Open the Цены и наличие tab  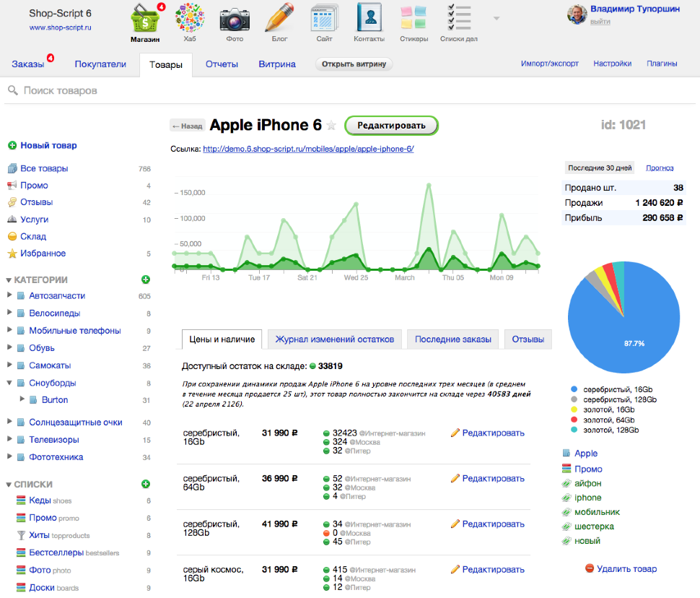222,339
